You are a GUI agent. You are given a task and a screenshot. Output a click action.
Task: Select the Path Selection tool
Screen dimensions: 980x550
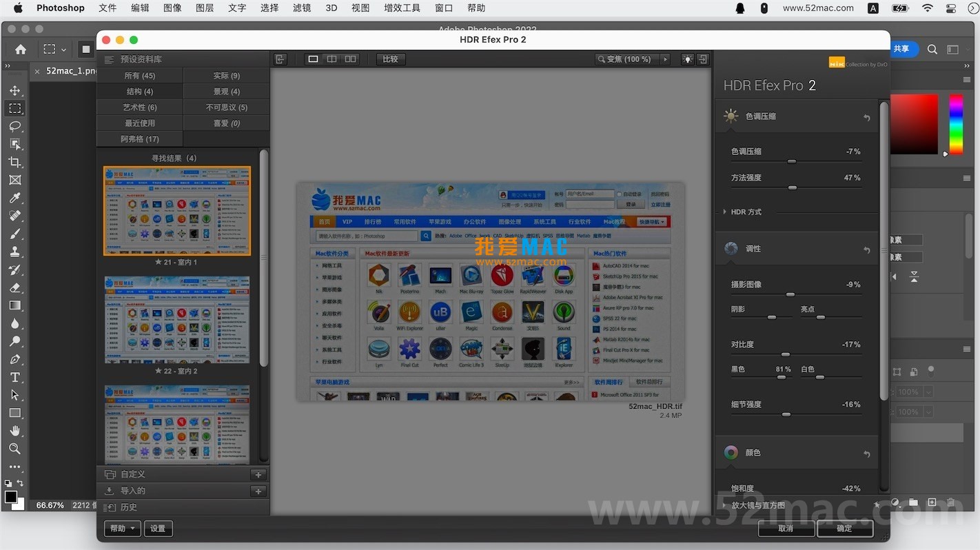pyautogui.click(x=15, y=395)
